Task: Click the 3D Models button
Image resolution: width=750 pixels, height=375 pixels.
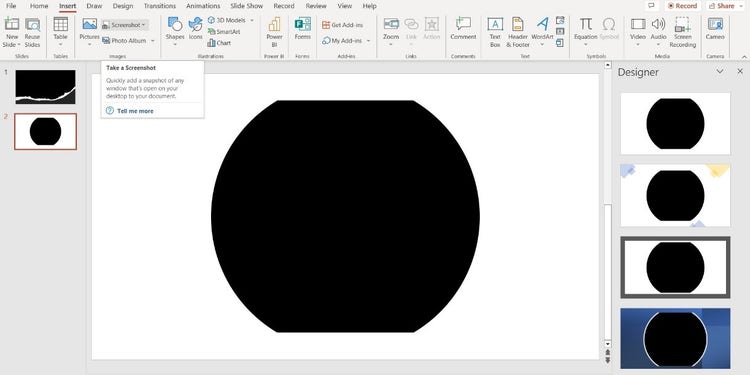Action: pyautogui.click(x=226, y=20)
